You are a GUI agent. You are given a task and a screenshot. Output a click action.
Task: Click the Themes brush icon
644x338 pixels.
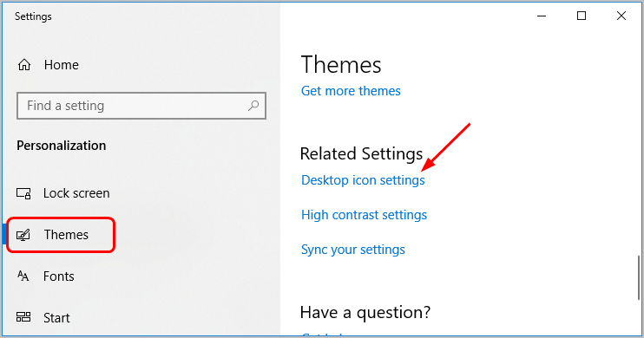tap(23, 235)
